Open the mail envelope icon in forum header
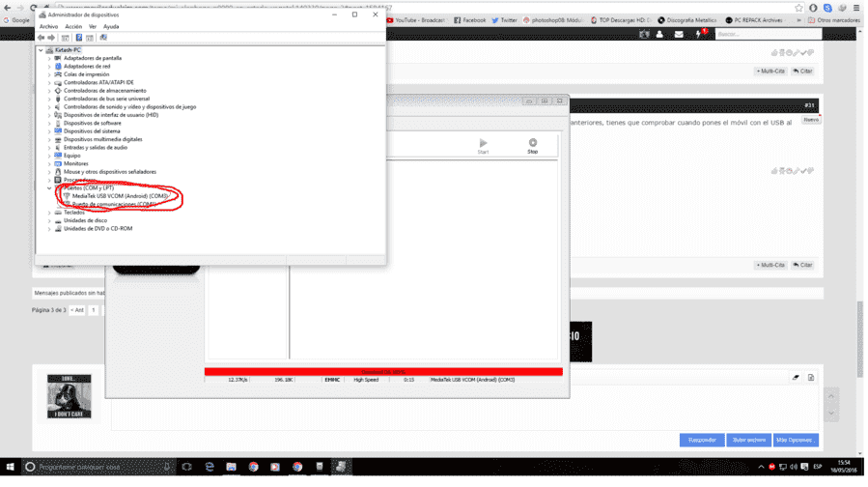Viewport: 868px width, 487px height. [x=679, y=35]
